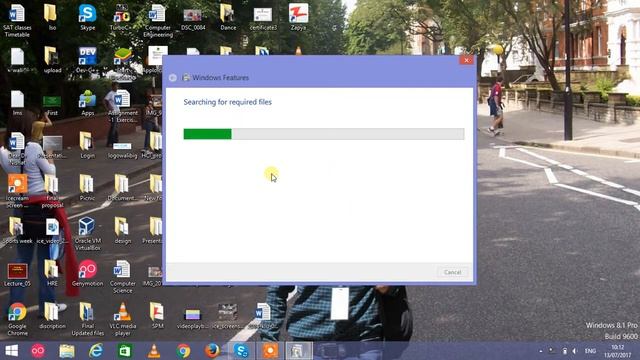Screen dimensions: 640x360
Task: Launch Genymotion desktop shortcut
Action: [x=87, y=273]
